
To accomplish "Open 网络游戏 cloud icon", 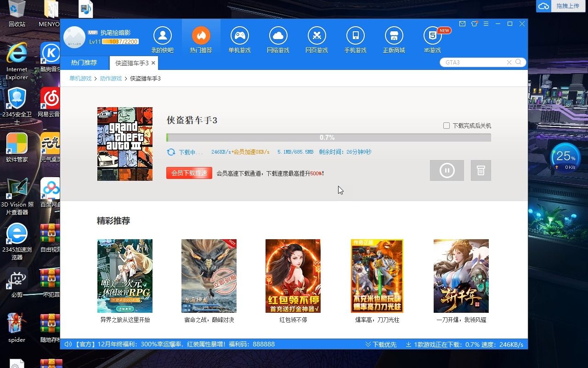I will tap(278, 35).
